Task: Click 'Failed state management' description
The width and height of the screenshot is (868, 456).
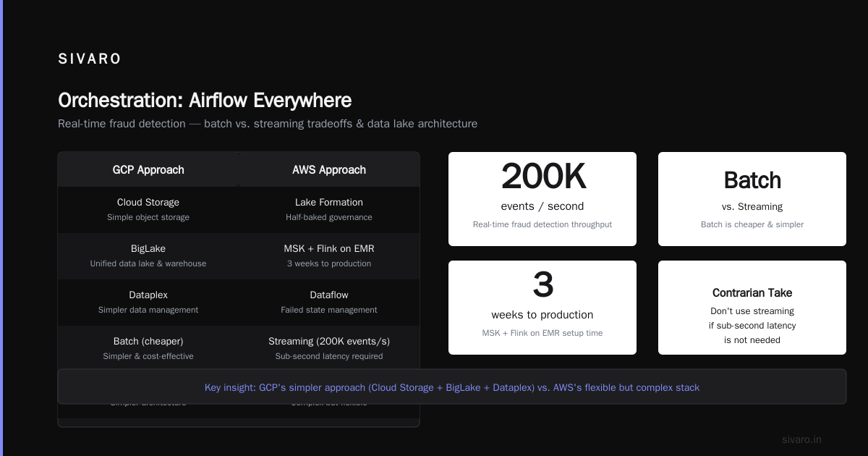Action: point(329,310)
